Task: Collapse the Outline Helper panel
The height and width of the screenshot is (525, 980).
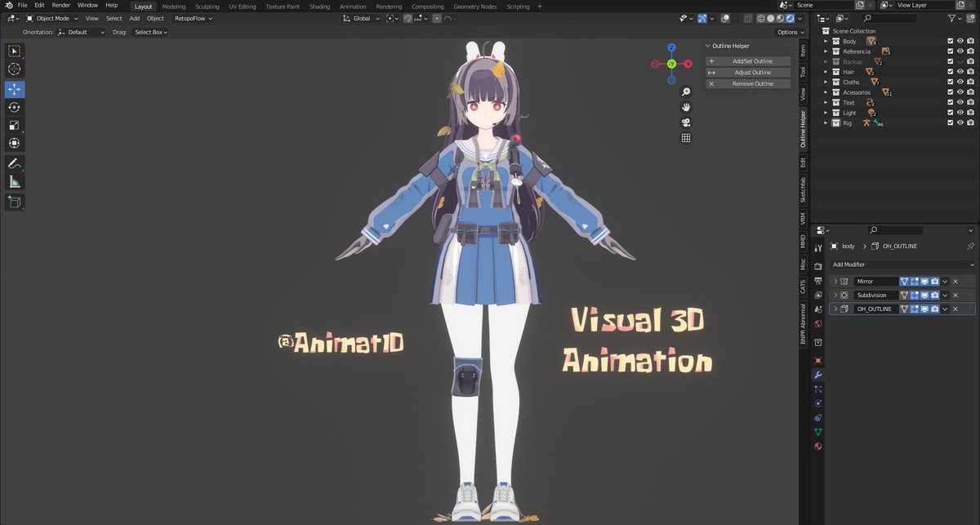Action: click(709, 46)
